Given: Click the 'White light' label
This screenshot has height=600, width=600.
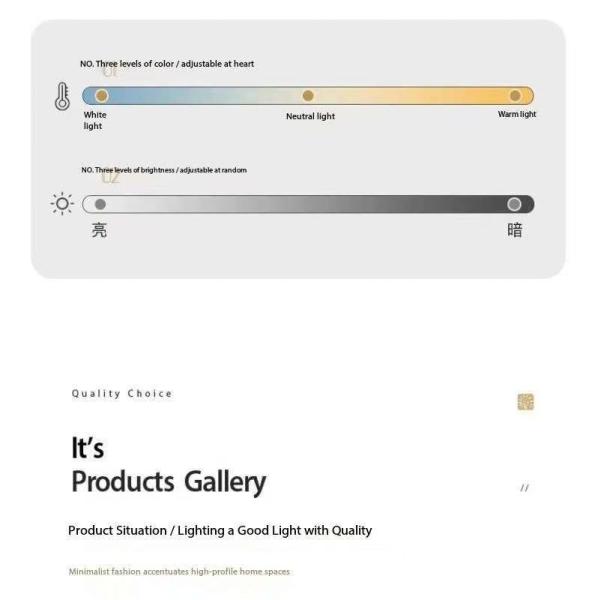Looking at the screenshot, I should [x=95, y=120].
